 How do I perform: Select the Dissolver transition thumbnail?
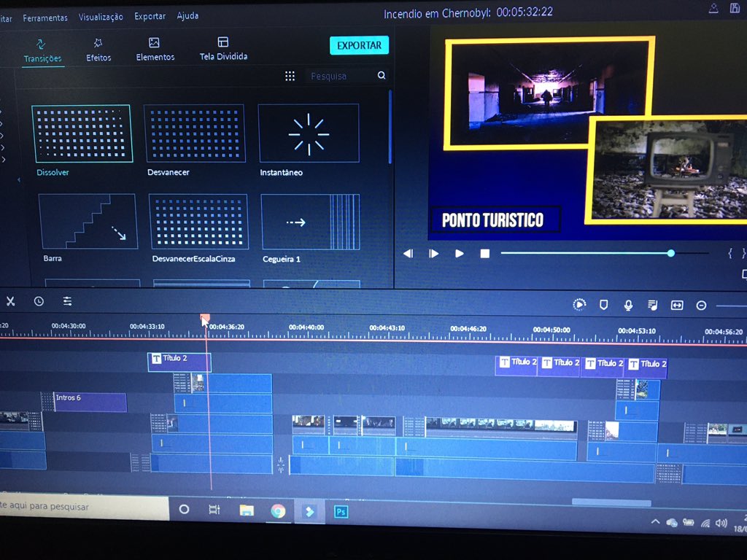(x=82, y=134)
